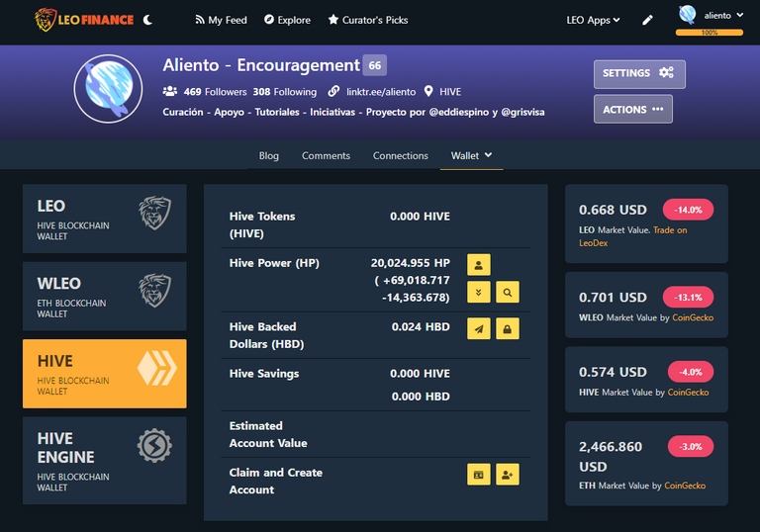Select the HIVE ENGINE wallet card
The height and width of the screenshot is (532, 760).
(x=105, y=460)
